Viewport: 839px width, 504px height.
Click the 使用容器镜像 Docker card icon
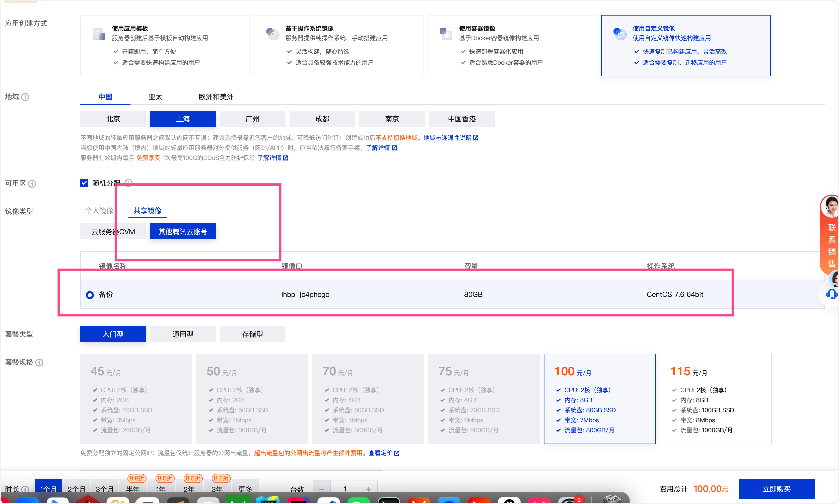pos(446,34)
